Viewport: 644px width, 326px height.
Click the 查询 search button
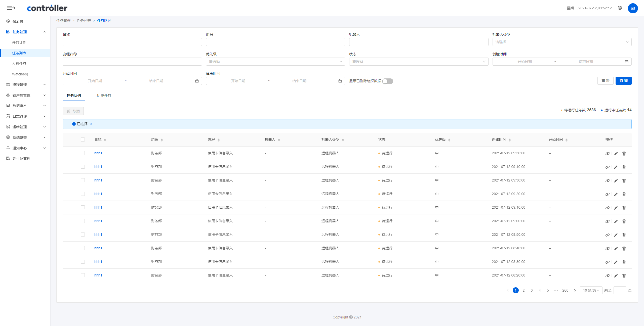[623, 81]
